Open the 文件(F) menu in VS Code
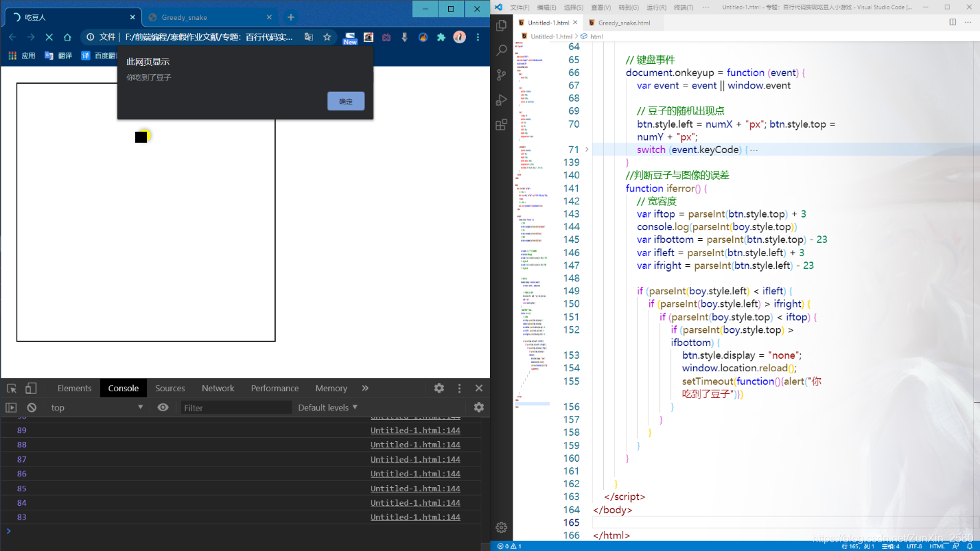The image size is (980, 551). (519, 7)
